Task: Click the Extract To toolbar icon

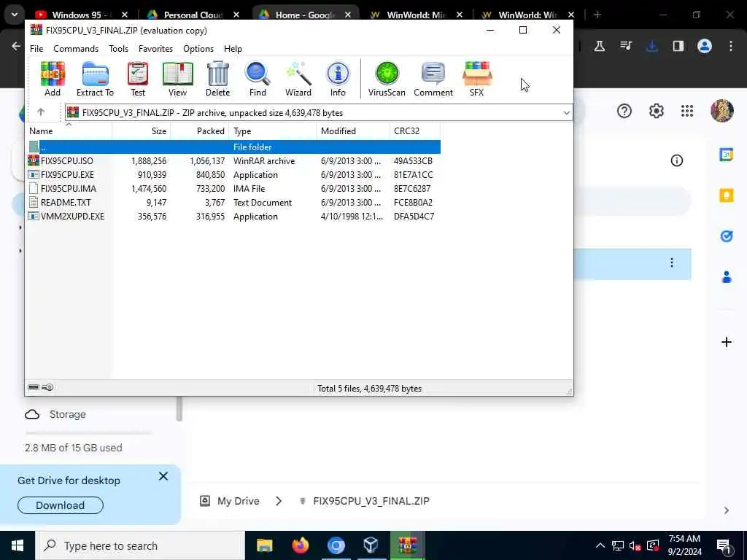Action: click(96, 79)
